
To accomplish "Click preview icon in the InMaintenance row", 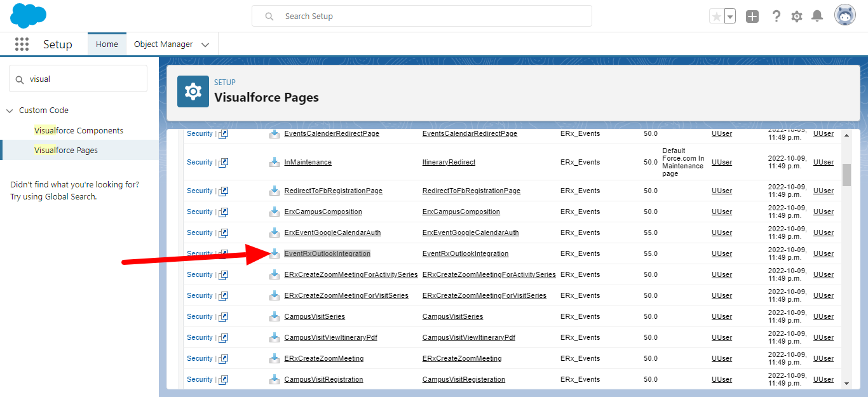I will 224,163.
